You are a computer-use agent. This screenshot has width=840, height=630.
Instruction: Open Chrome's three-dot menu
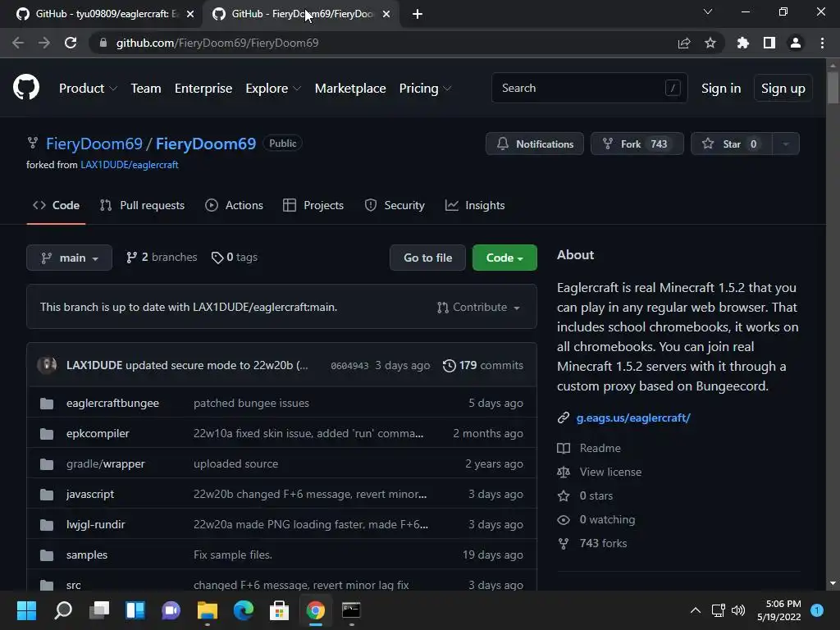click(822, 43)
